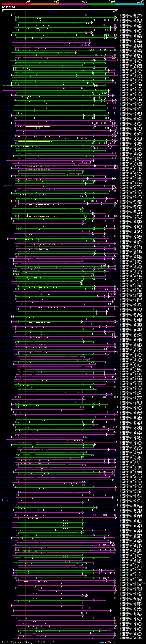Click hit UniRef100_A2DM41
Screen dimensions: 146x644
click(131, 352)
